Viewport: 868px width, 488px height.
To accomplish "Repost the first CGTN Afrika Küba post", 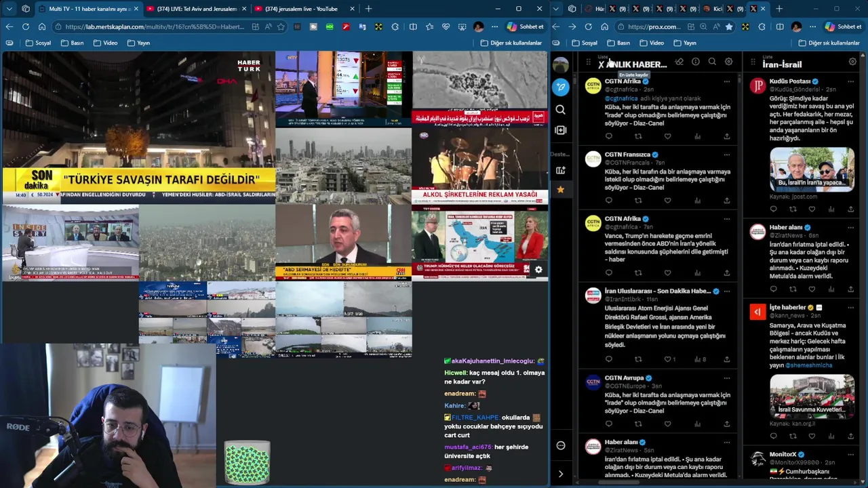I will (x=637, y=136).
